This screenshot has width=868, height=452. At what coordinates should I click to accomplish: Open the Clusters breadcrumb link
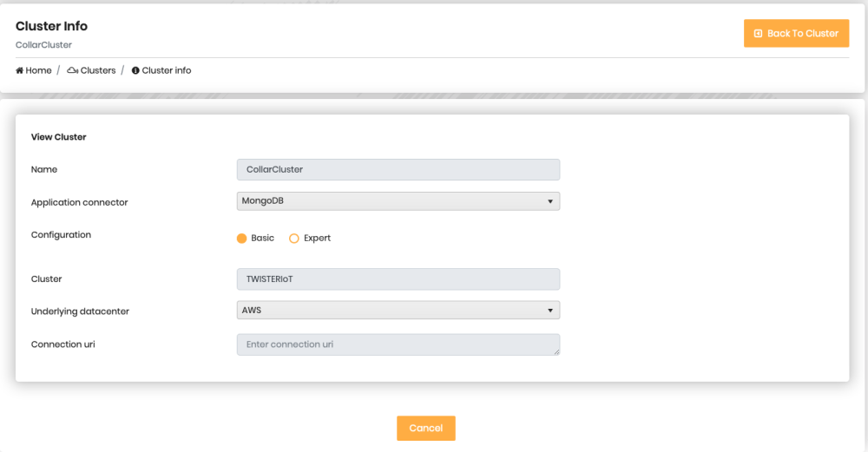tap(97, 70)
